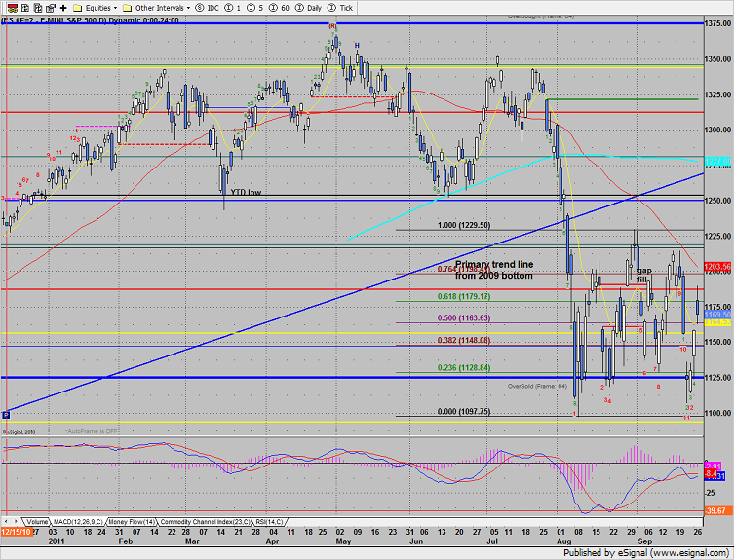Image resolution: width=734 pixels, height=560 pixels.
Task: Open the Commodity Channel Index(23,C) tab
Action: (206, 522)
